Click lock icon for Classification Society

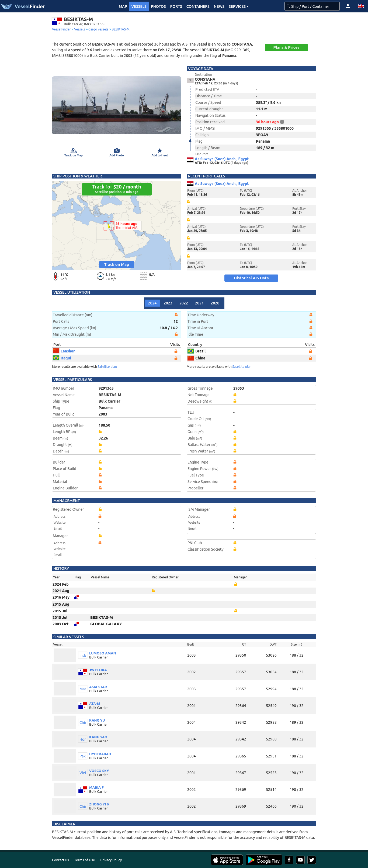(x=235, y=549)
